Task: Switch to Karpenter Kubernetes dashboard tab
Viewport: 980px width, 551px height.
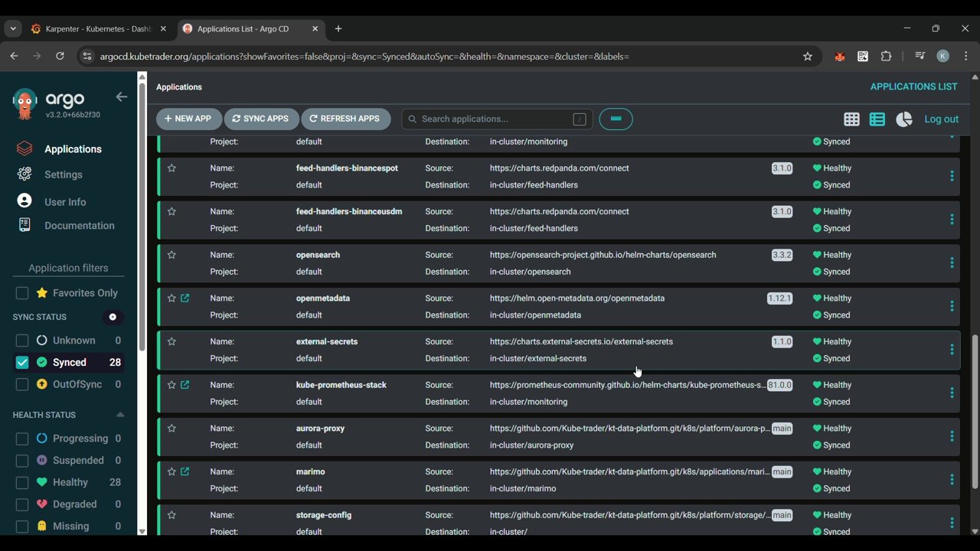Action: pos(99,28)
